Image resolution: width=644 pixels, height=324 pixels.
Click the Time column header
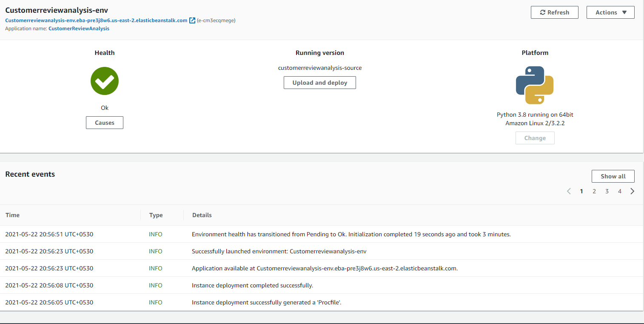pos(12,215)
